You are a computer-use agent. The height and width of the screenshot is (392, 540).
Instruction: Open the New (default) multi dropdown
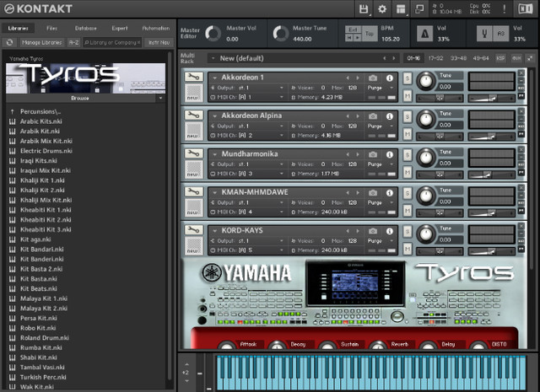pyautogui.click(x=213, y=58)
